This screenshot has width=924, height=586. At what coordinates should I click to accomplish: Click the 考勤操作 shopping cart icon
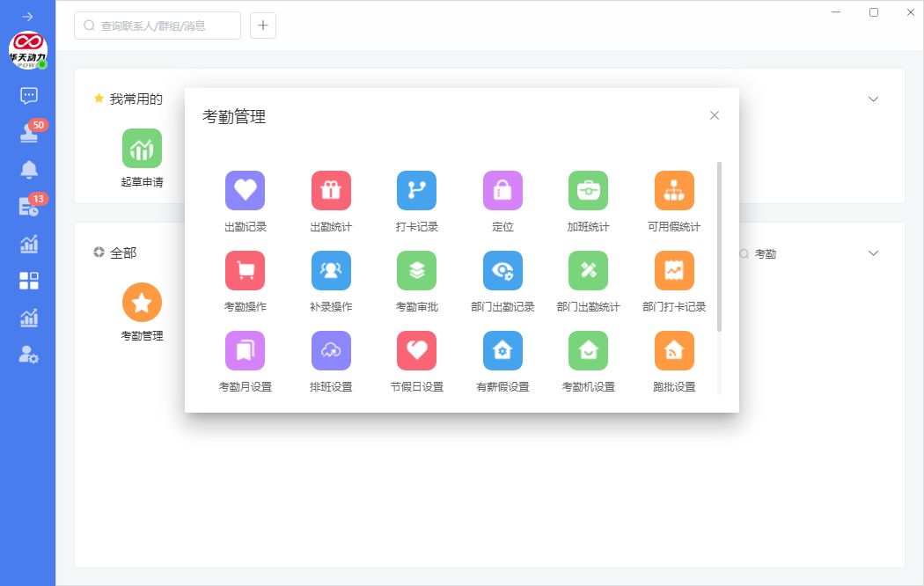pos(245,271)
